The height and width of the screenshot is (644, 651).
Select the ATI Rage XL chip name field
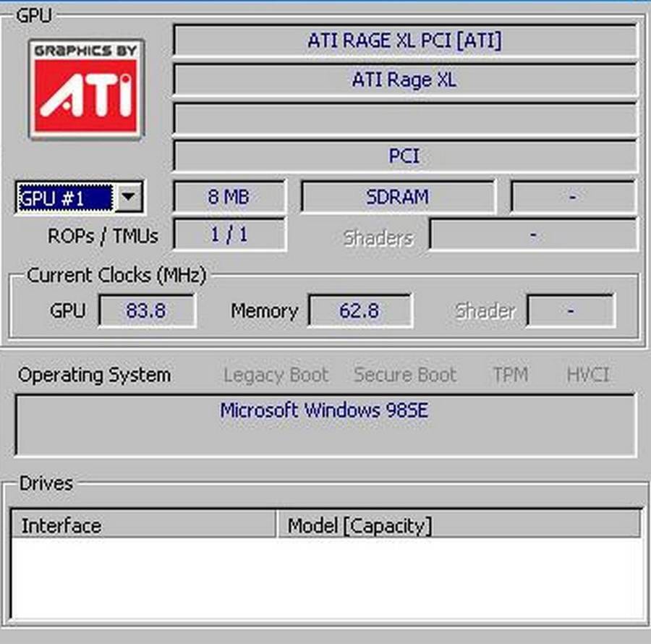pyautogui.click(x=404, y=80)
